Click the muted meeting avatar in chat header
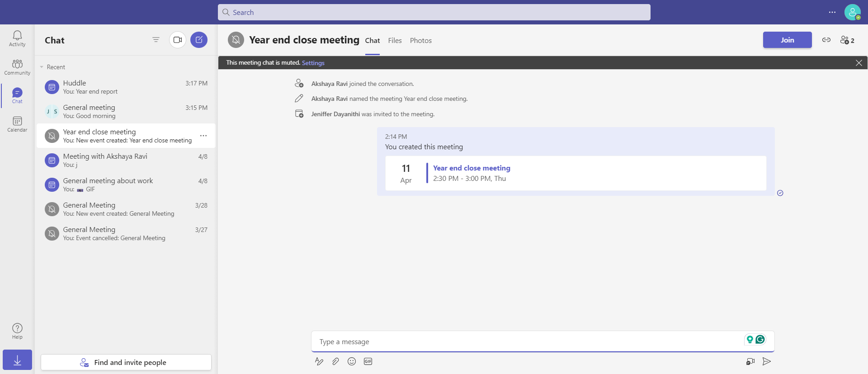The image size is (868, 374). pos(236,40)
